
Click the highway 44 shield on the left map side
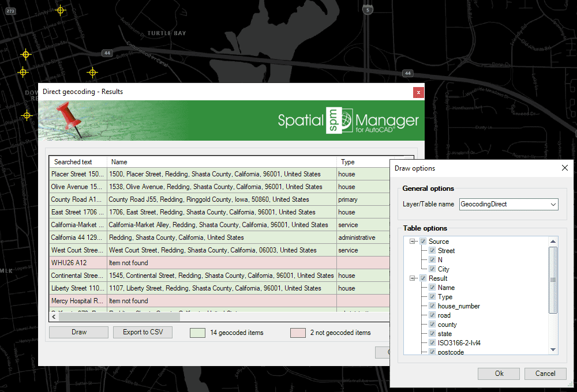[x=107, y=53]
